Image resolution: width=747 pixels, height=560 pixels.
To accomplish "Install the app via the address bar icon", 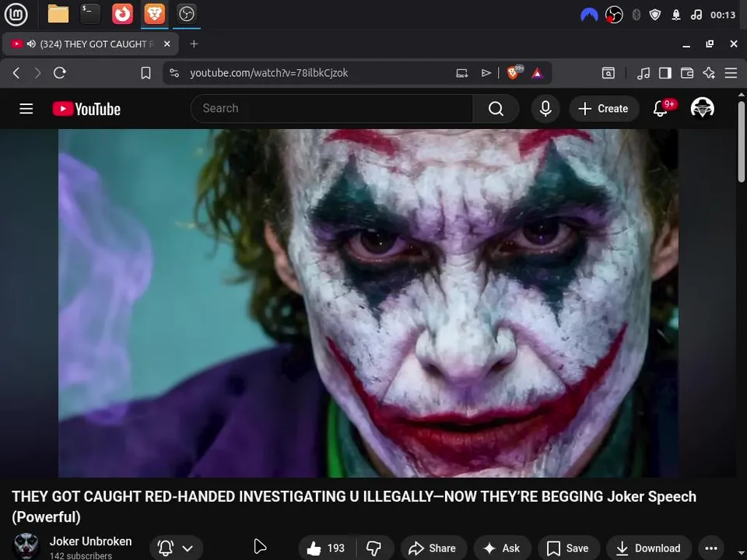I will [x=461, y=73].
